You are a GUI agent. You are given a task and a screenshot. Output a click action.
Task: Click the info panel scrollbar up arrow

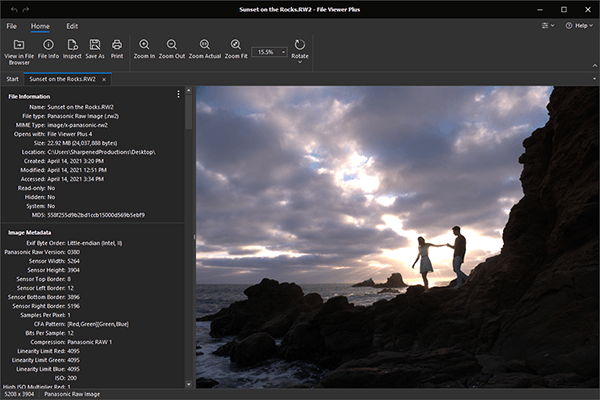point(188,91)
